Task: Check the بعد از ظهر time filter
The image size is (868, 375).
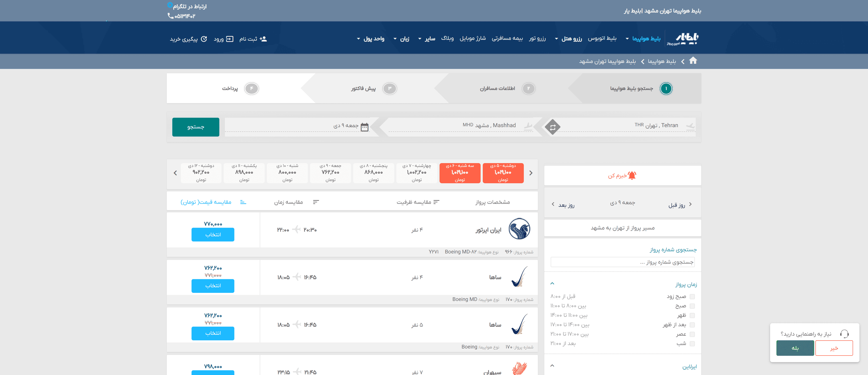Action: tap(692, 325)
